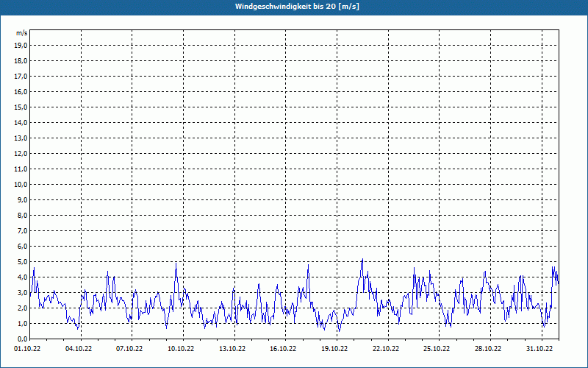Click the date label 10.10.22

[181, 349]
